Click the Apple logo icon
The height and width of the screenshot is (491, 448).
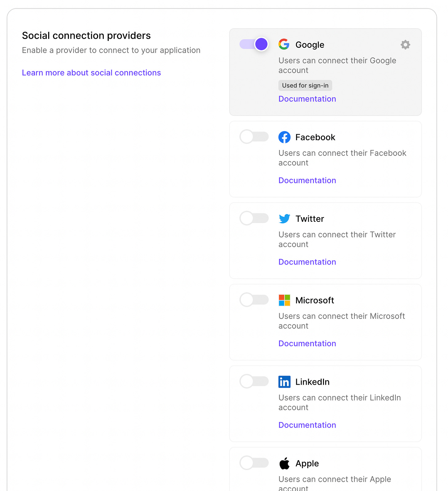coord(284,463)
